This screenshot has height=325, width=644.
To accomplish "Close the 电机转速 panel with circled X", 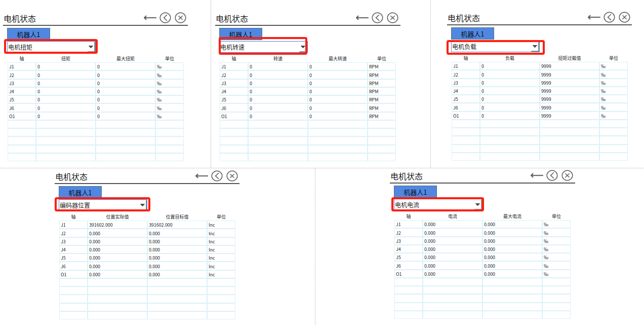I will (392, 18).
